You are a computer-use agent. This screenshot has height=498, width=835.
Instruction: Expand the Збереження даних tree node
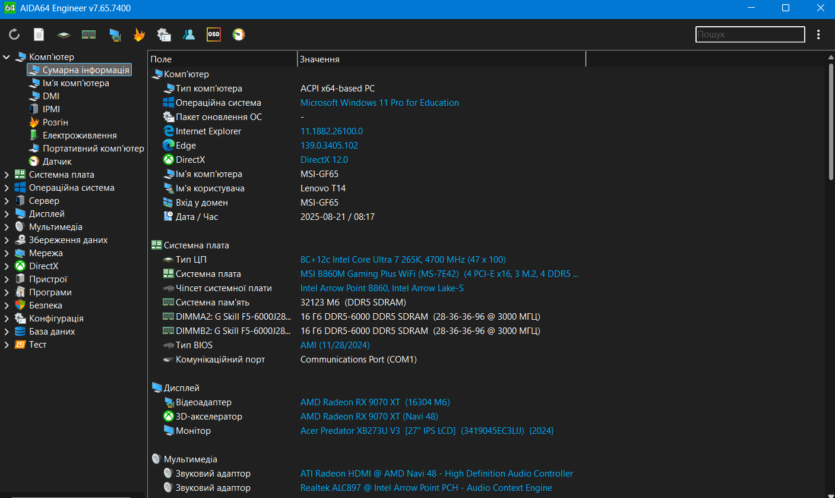tap(6, 240)
